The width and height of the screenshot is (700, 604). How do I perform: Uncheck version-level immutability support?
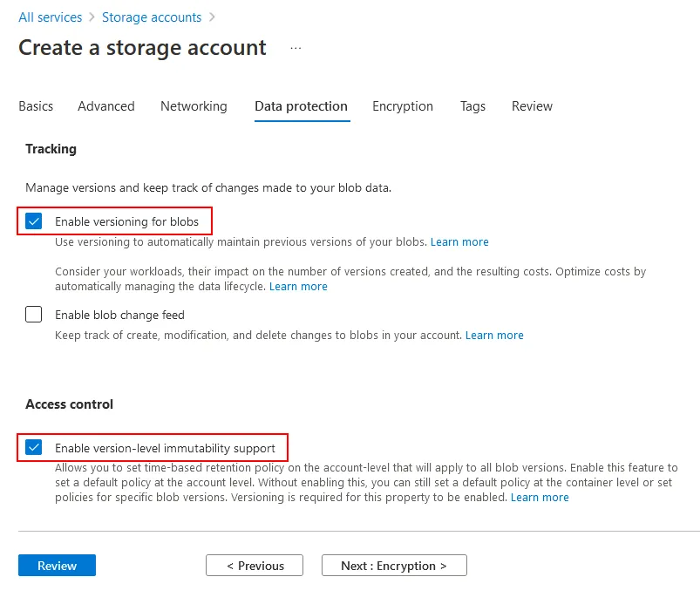click(34, 448)
